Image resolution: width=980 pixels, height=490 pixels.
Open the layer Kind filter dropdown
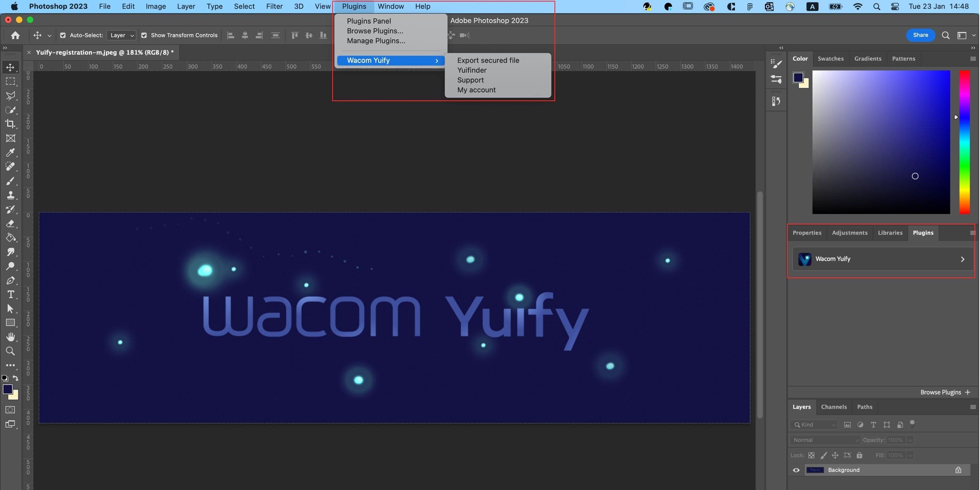814,425
